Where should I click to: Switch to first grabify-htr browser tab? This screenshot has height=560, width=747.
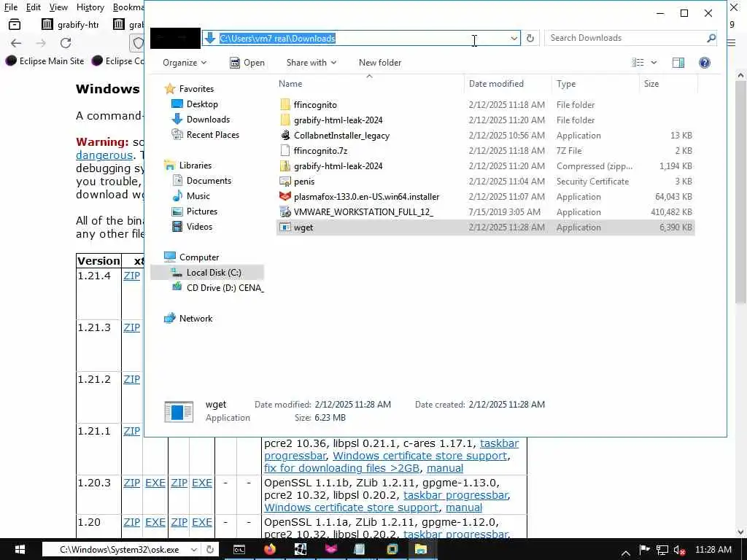pos(70,24)
